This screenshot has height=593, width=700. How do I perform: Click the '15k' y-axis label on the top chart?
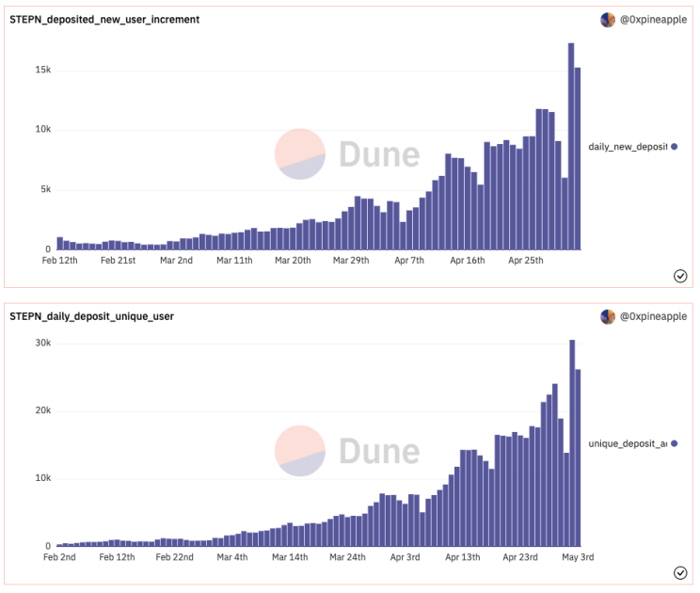(x=43, y=70)
